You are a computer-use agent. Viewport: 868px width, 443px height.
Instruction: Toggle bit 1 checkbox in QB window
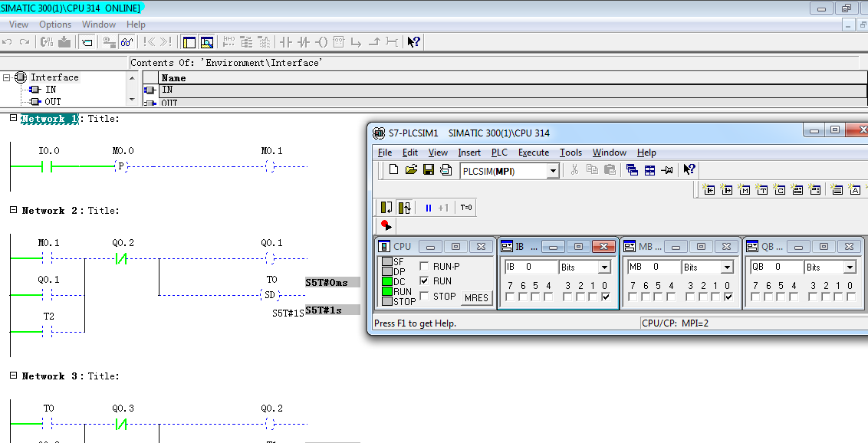pos(839,297)
